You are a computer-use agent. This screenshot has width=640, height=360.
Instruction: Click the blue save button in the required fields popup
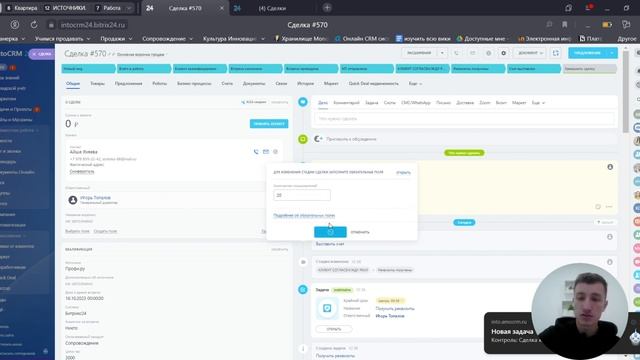click(x=330, y=232)
